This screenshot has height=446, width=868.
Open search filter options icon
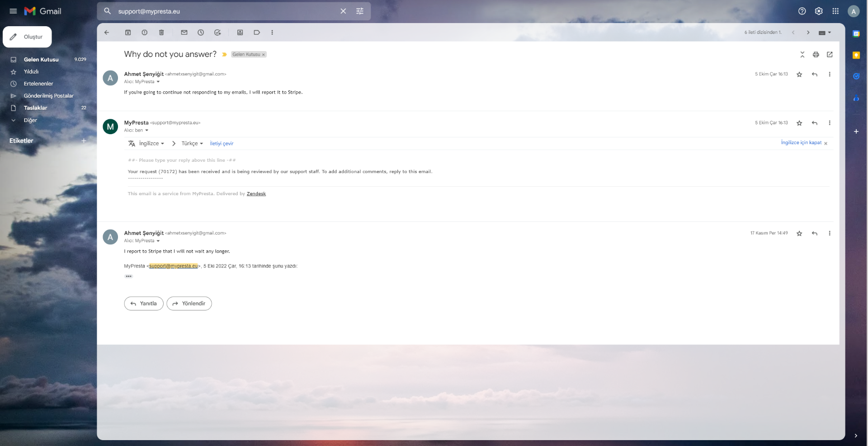pos(360,11)
